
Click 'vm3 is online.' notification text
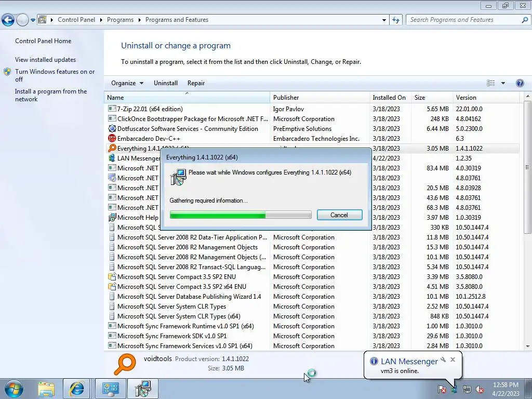400,371
